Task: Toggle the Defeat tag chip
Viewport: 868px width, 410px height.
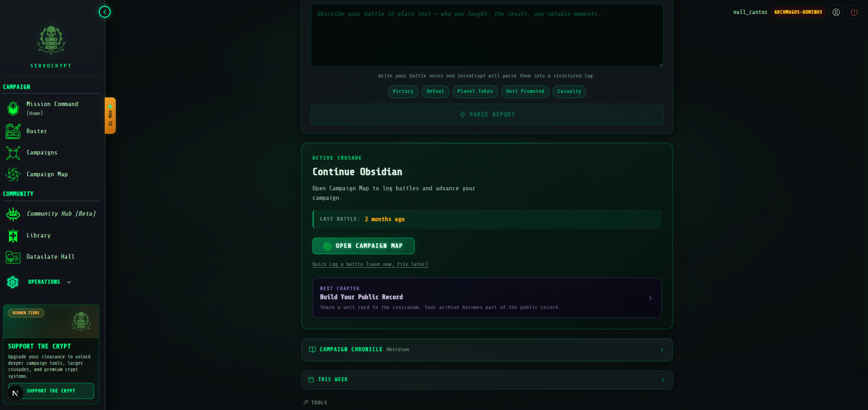Action: pyautogui.click(x=435, y=92)
